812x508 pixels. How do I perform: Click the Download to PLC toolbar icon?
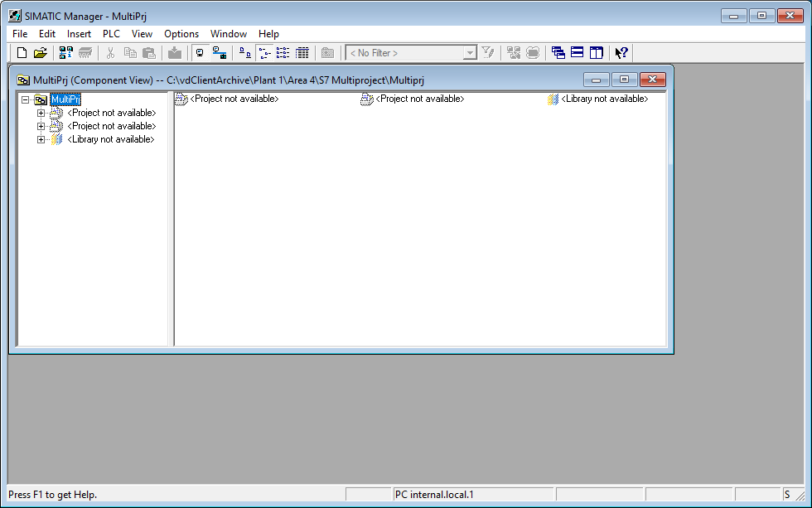point(175,52)
